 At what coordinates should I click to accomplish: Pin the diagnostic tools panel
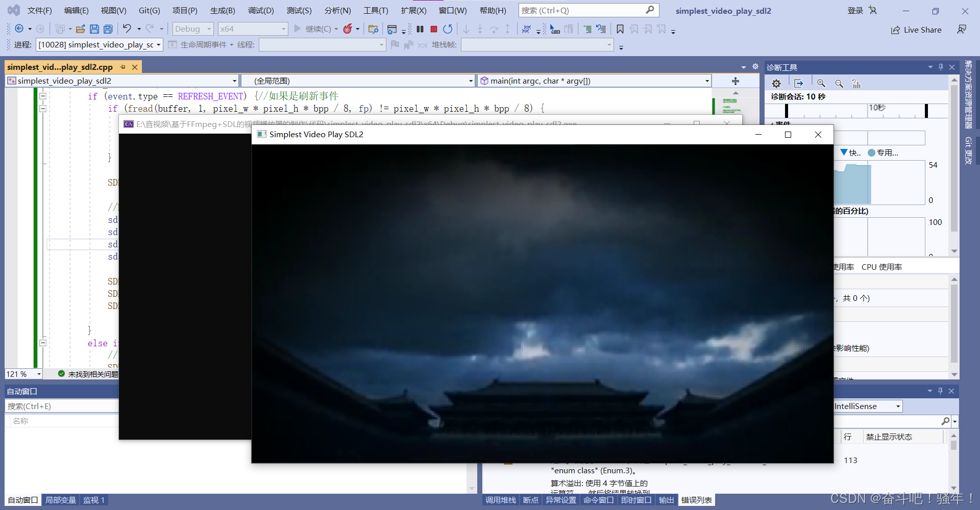coord(941,67)
